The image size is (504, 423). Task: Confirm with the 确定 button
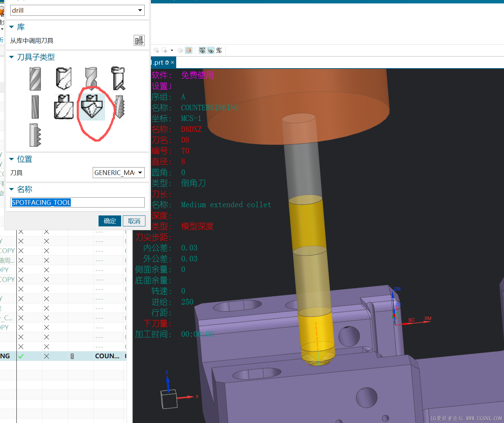[110, 221]
